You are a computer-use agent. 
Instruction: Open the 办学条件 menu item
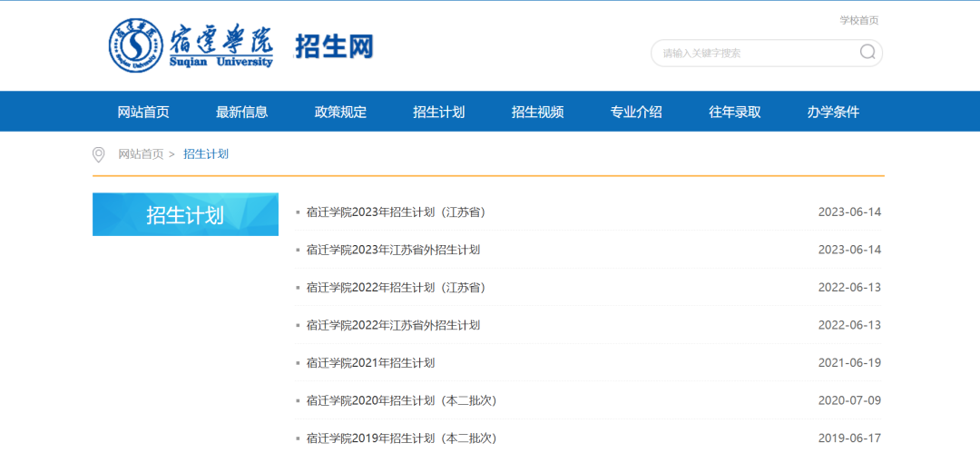pos(833,112)
